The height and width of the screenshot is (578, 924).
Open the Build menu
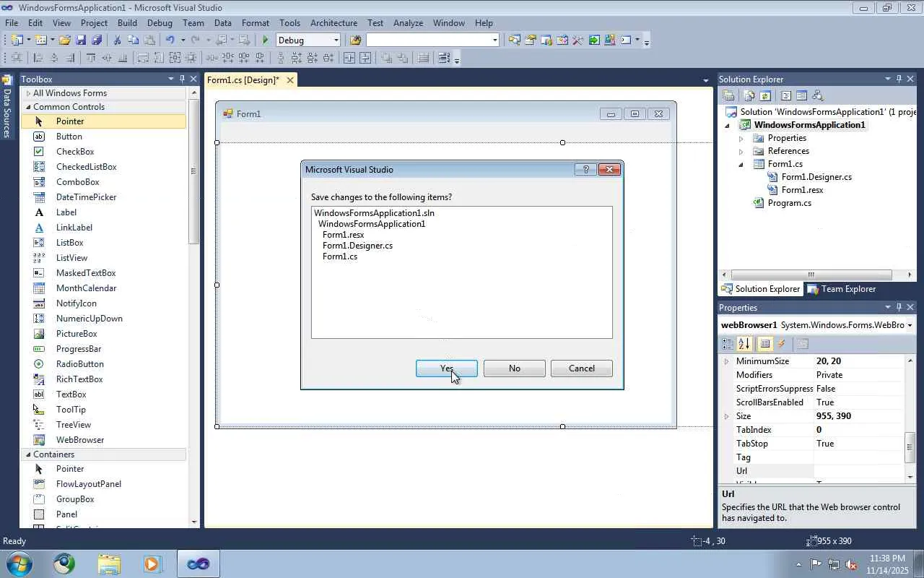[x=127, y=23]
